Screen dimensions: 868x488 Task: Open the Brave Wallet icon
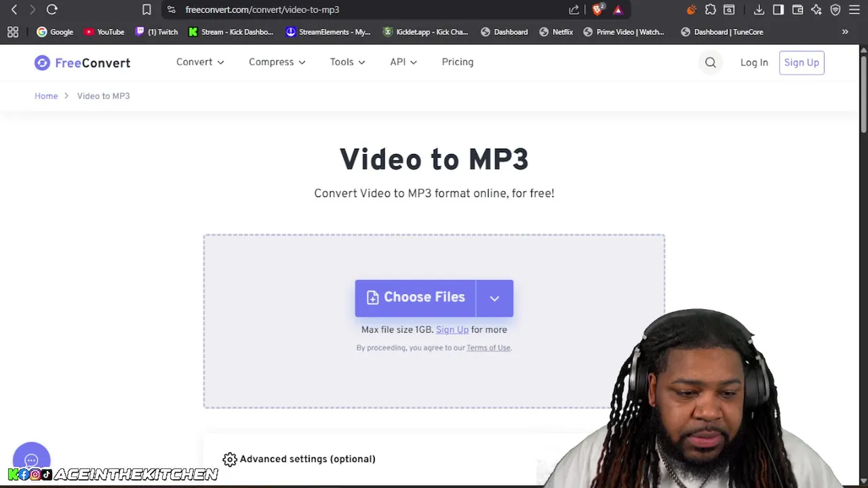(x=797, y=9)
